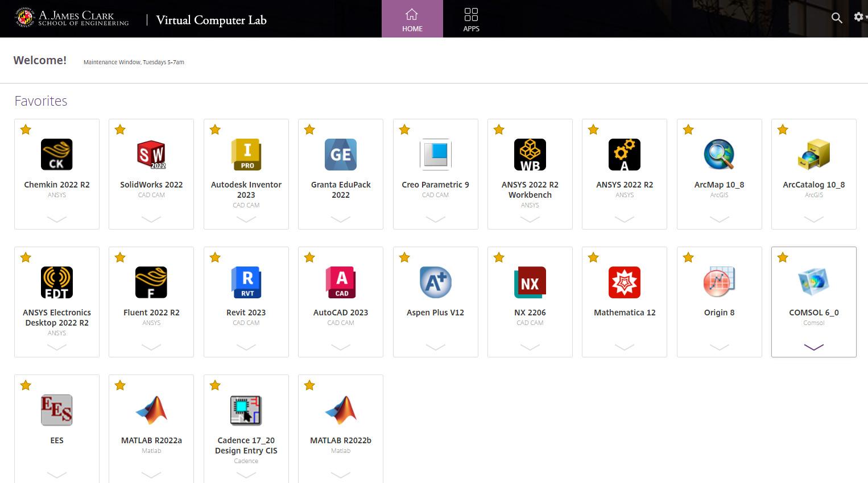
Task: Expand details chevron on Chemkin 2022 R2
Action: click(57, 219)
